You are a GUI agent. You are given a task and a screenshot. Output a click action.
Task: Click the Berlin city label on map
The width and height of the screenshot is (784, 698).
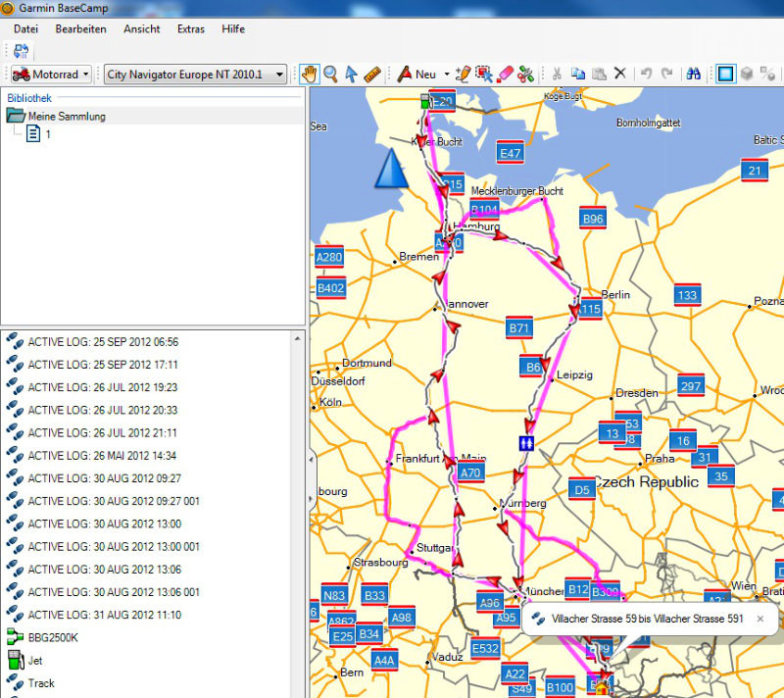615,294
